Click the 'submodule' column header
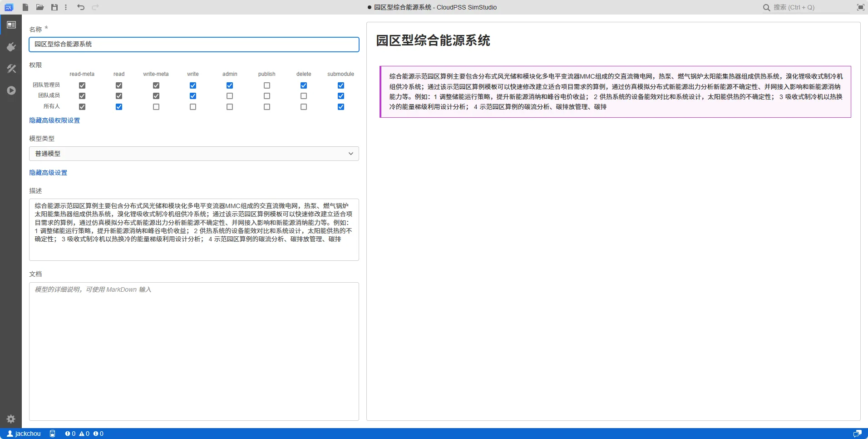 pyautogui.click(x=341, y=74)
